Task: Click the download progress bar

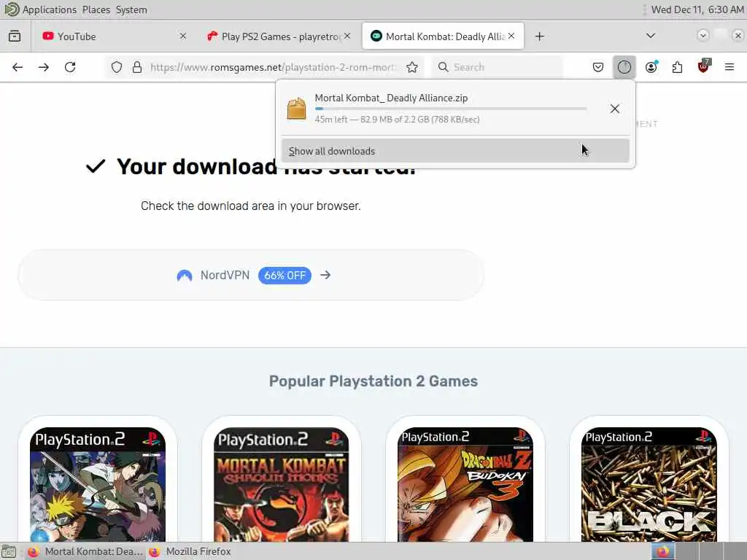Action: coord(451,109)
